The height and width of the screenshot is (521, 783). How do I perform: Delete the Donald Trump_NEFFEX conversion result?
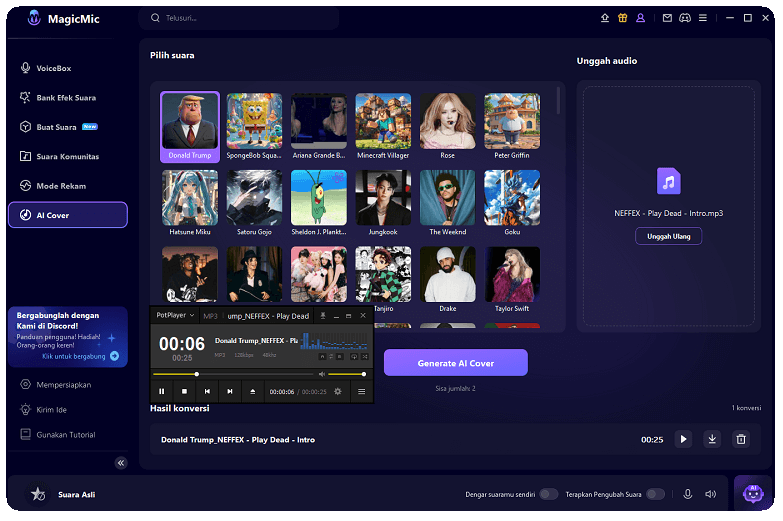741,439
